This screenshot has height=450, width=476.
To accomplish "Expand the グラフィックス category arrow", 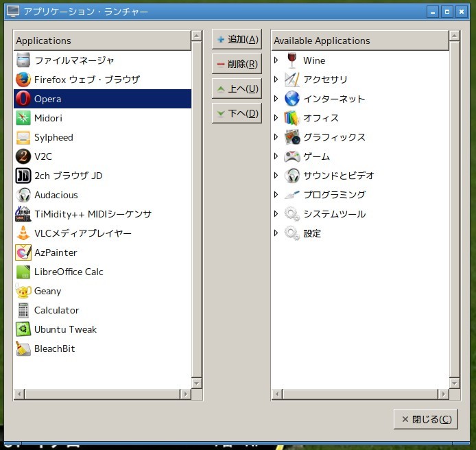I will click(x=276, y=137).
